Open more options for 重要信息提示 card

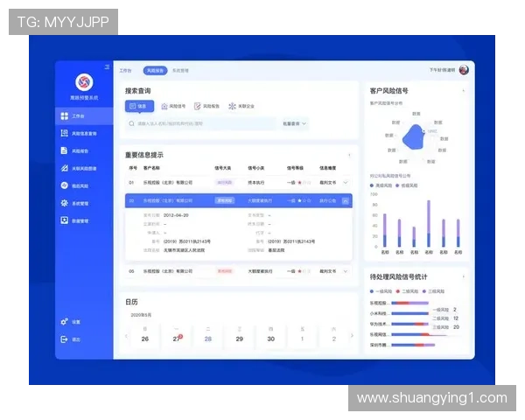(349, 155)
